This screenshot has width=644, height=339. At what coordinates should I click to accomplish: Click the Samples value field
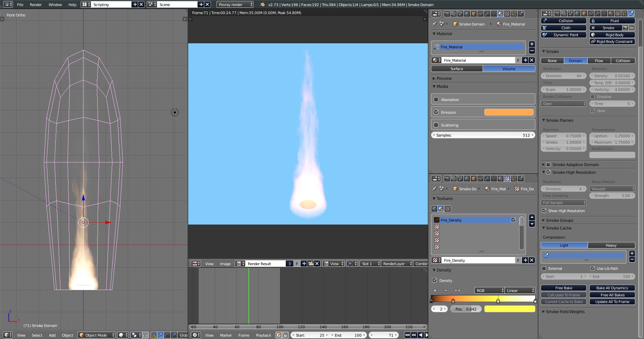(x=483, y=135)
